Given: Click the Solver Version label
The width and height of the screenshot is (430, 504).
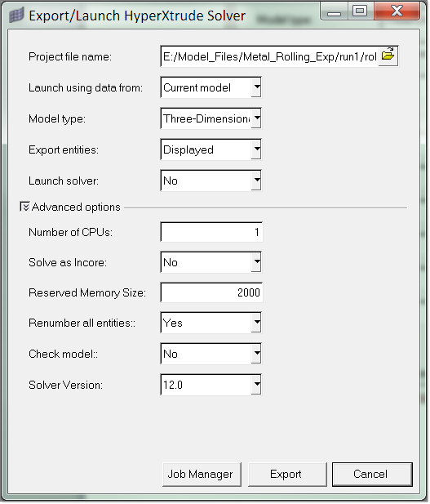Looking at the screenshot, I should (x=65, y=385).
